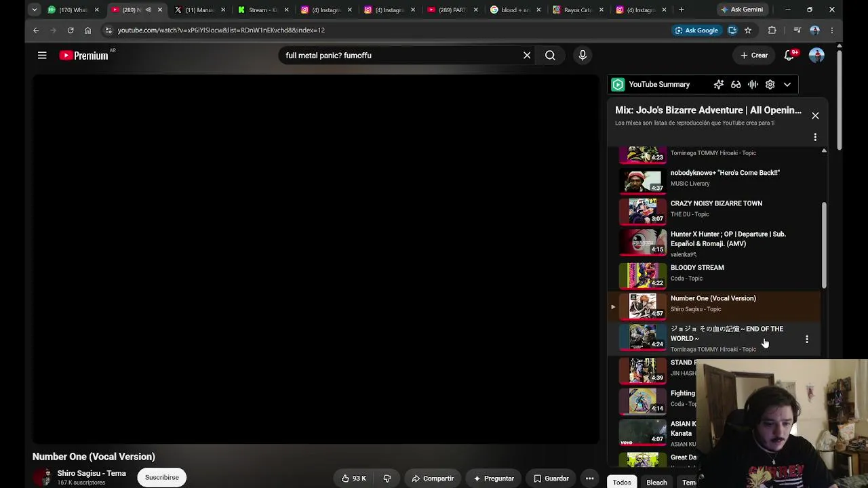This screenshot has width=868, height=488.
Task: Switch to the blood Google search tab
Action: (x=516, y=10)
